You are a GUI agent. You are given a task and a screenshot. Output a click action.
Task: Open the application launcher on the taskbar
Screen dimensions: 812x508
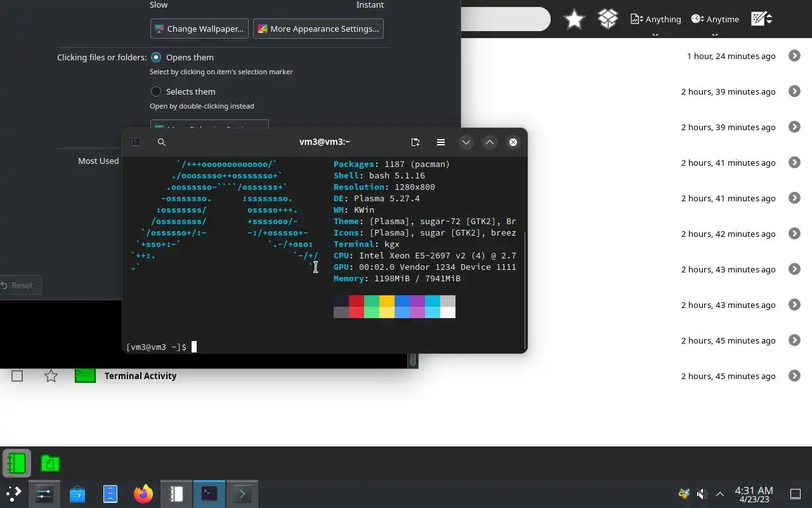[x=13, y=493]
